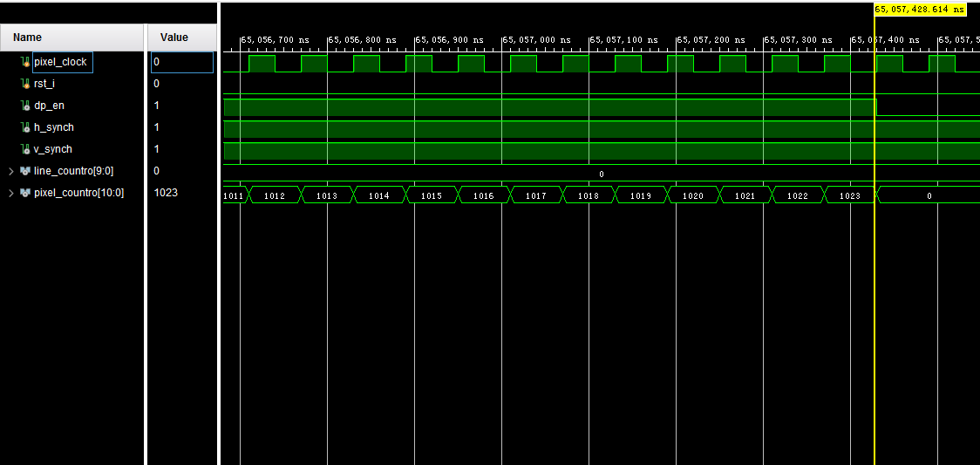Click the v_synch value 1
The height and width of the screenshot is (465, 980).
[156, 149]
